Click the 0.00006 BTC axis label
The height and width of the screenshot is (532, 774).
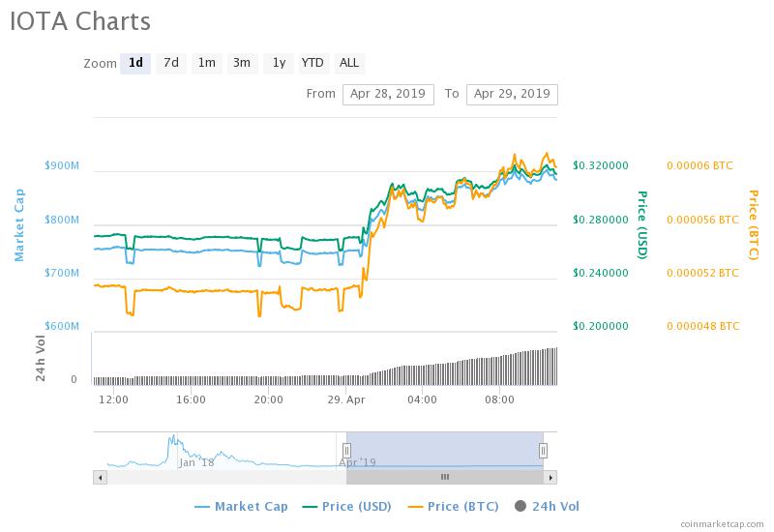click(x=700, y=165)
